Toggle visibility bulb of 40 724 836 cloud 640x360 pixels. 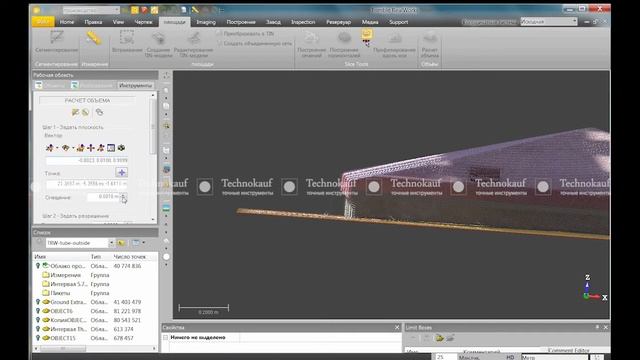click(x=38, y=266)
